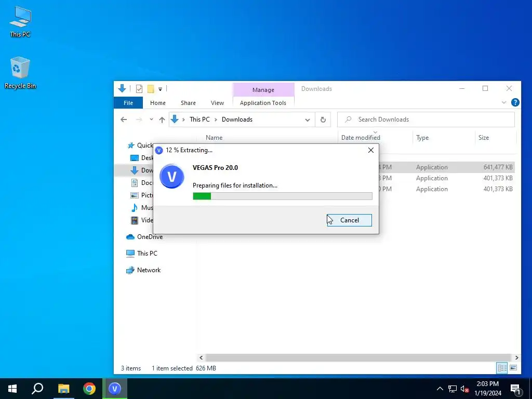Click the VEGAS Pro logo in dialog

click(x=171, y=177)
